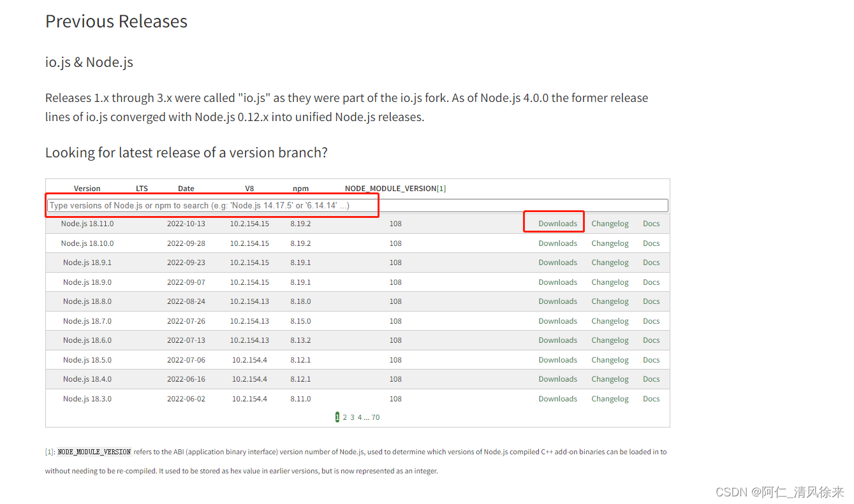Go to pagination page 4
Image resolution: width=854 pixels, height=504 pixels.
click(x=360, y=417)
